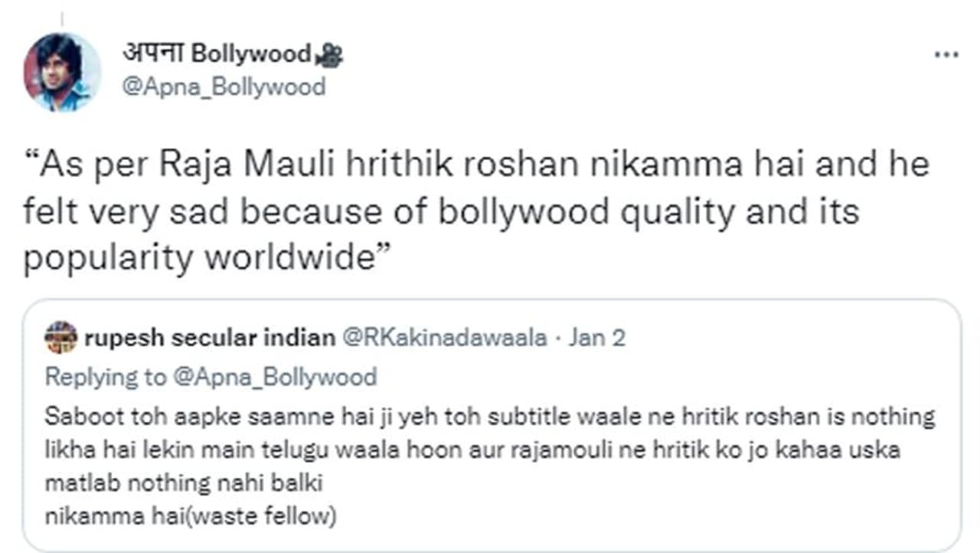Viewport: 980px width, 553px height.
Task: Click the "Replying to" label text
Action: [106, 377]
